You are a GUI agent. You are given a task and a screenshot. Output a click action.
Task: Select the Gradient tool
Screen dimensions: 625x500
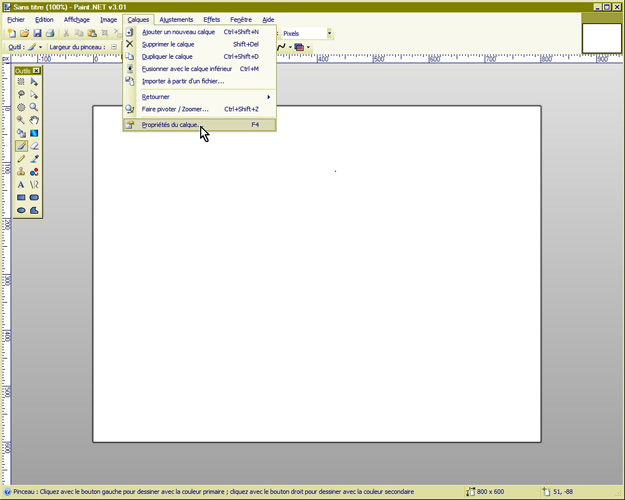pos(34,133)
